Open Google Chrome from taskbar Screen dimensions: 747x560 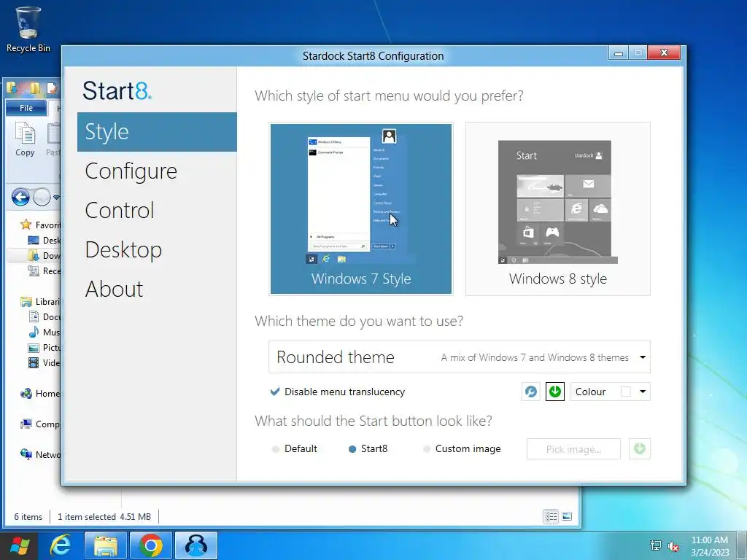tap(151, 546)
